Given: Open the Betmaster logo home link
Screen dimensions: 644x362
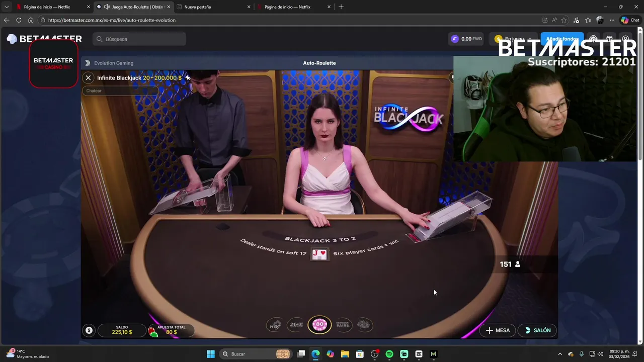Looking at the screenshot, I should click(x=44, y=39).
